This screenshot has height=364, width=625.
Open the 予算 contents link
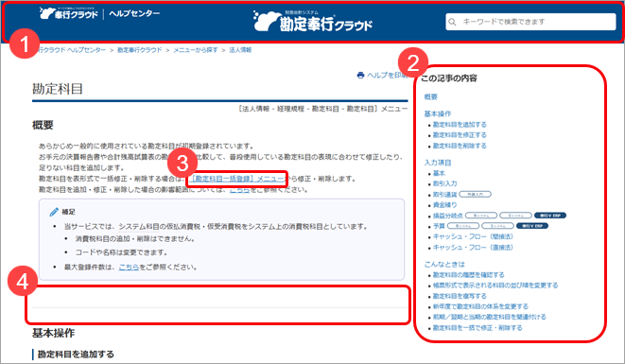click(439, 226)
